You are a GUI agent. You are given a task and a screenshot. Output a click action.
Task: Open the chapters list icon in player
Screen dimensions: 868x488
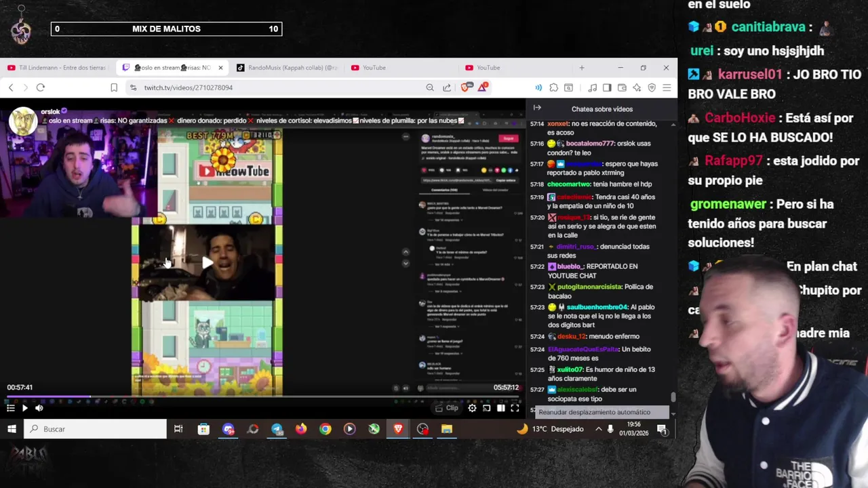pos(10,408)
